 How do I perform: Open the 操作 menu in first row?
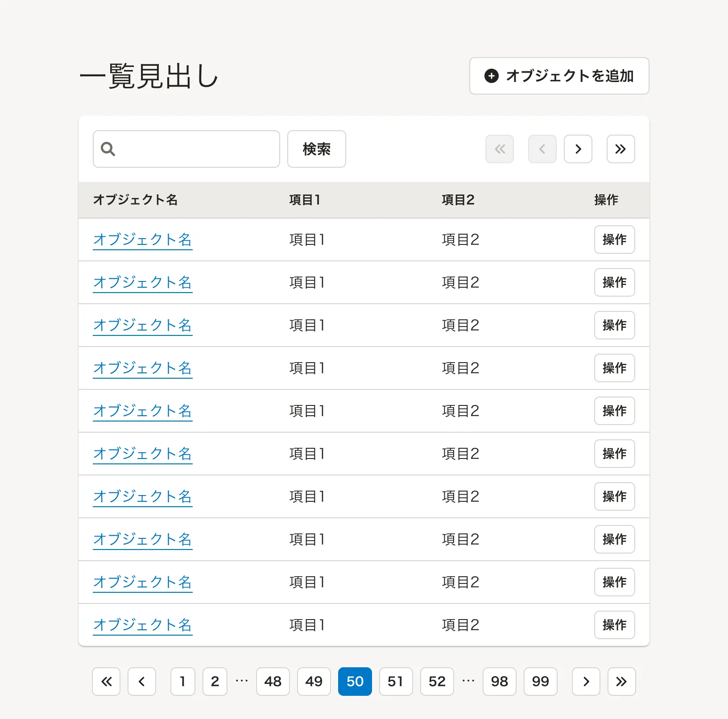click(614, 240)
